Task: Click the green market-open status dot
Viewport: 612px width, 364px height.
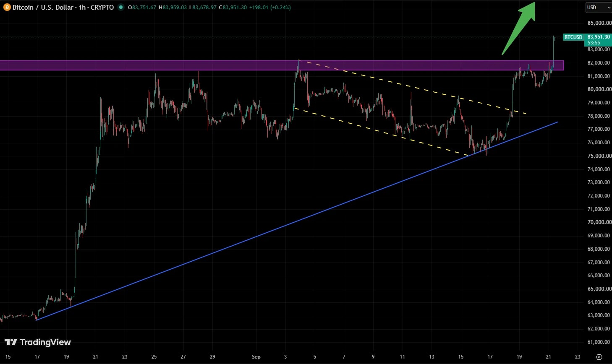Action: click(121, 7)
